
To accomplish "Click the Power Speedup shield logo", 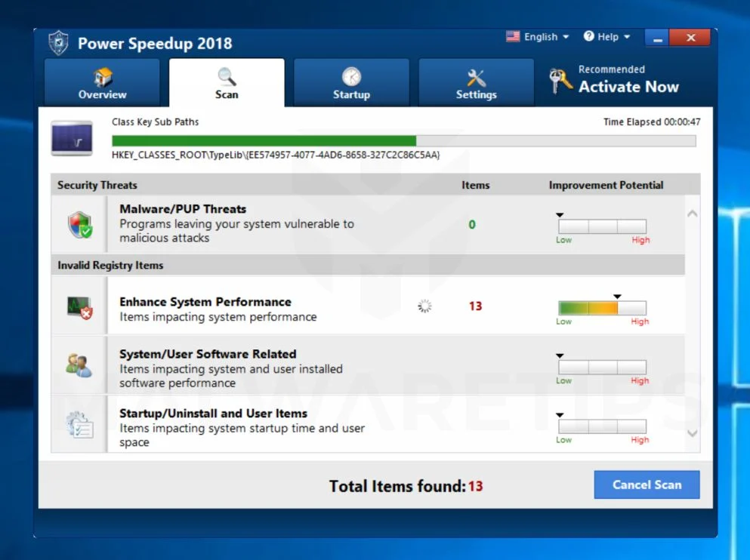I will click(58, 43).
